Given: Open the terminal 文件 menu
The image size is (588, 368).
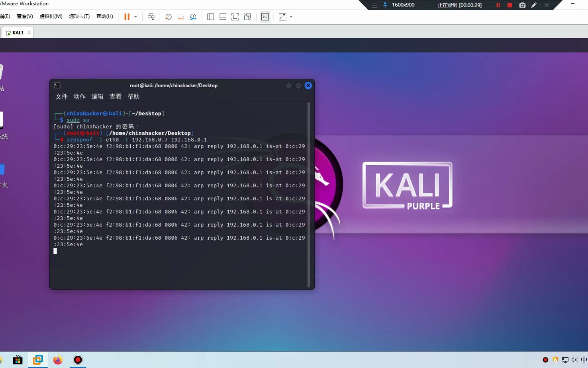Looking at the screenshot, I should pos(62,96).
